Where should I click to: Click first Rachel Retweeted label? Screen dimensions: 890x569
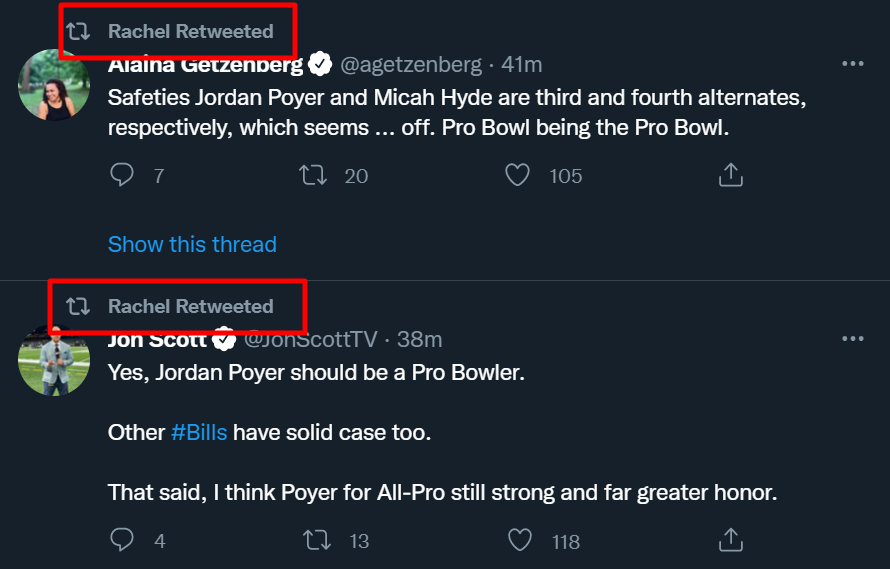pos(191,31)
